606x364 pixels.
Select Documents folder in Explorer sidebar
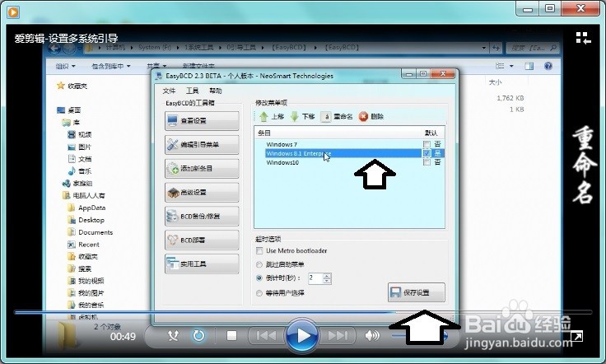(x=91, y=232)
